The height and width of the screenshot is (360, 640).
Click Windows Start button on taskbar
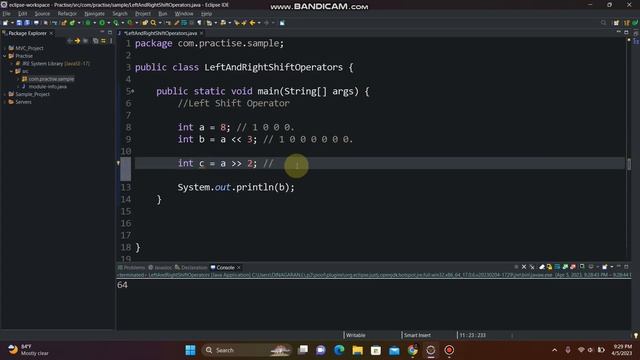pyautogui.click(x=190, y=350)
